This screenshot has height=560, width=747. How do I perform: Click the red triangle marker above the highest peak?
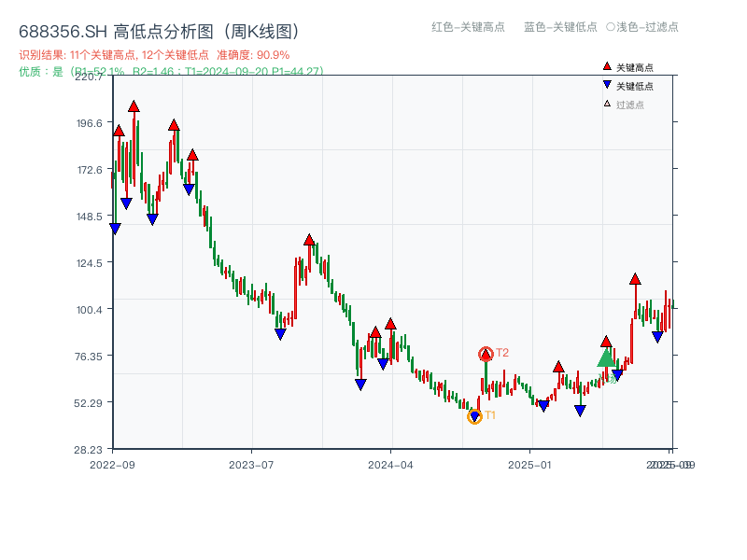(x=134, y=105)
